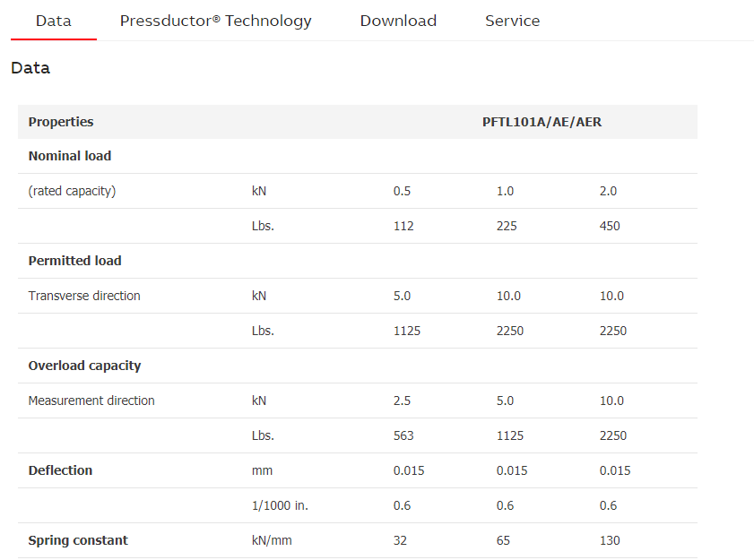Click the kN/mm unit cell
The image size is (754, 560).
[273, 540]
